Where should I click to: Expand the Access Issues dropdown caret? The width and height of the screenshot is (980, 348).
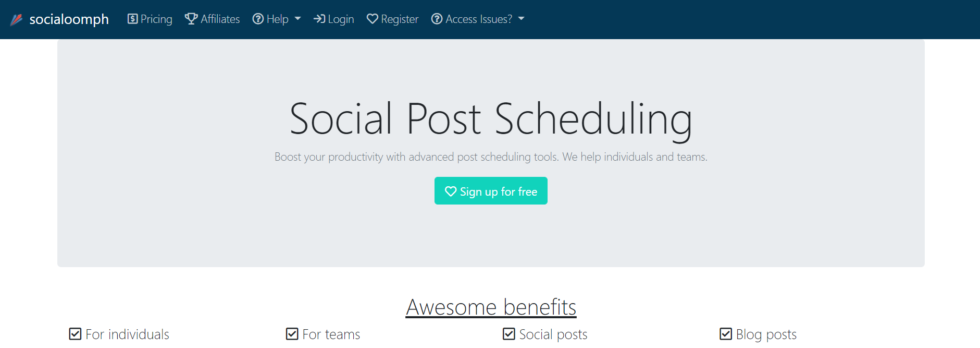point(521,19)
